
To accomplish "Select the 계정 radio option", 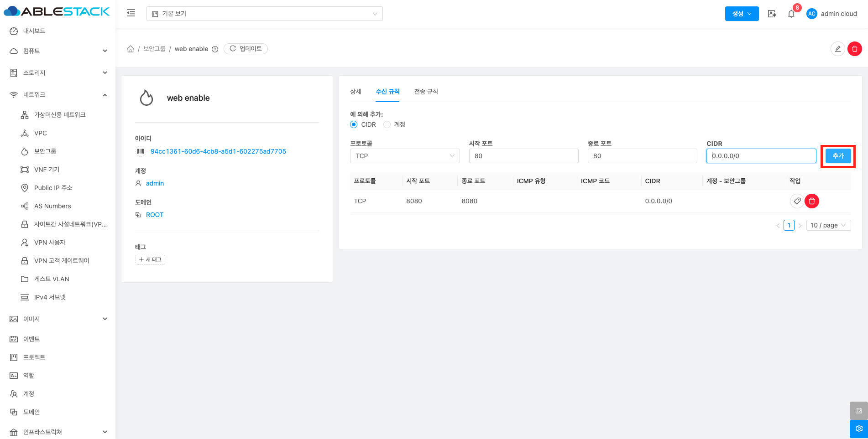I will [x=387, y=124].
